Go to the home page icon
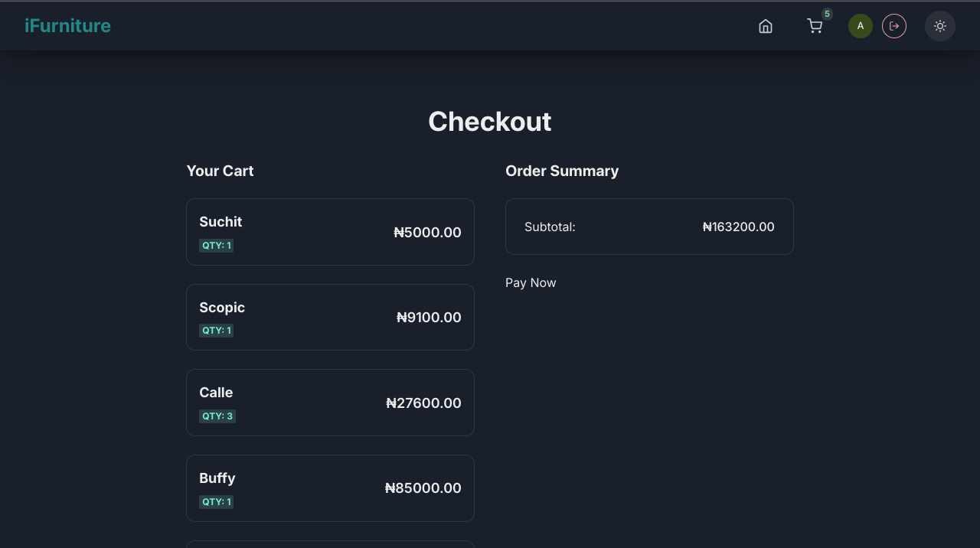Screen dimensions: 980x548 click(x=765, y=27)
